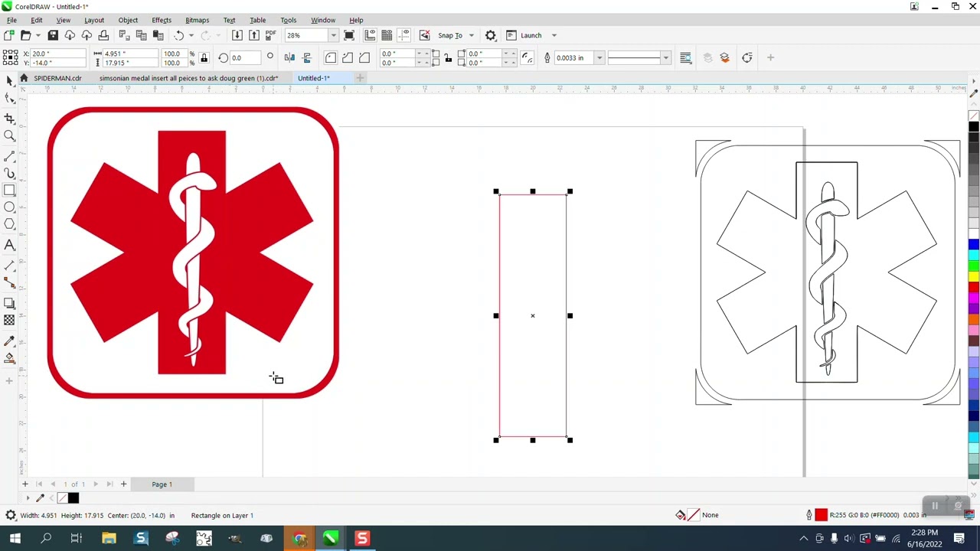
Task: Open File Explorer from the taskbar
Action: (109, 539)
